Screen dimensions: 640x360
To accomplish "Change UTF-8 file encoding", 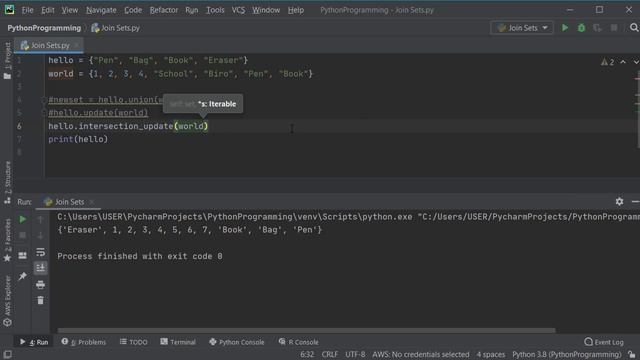I will click(x=355, y=354).
